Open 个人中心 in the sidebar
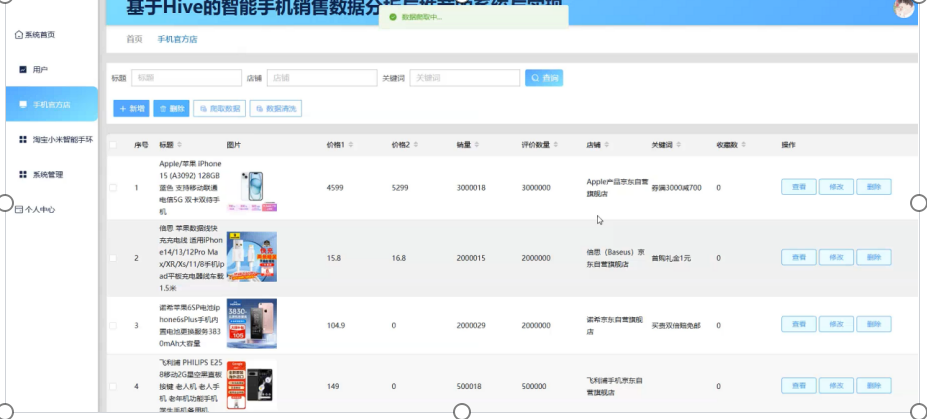 coord(35,209)
